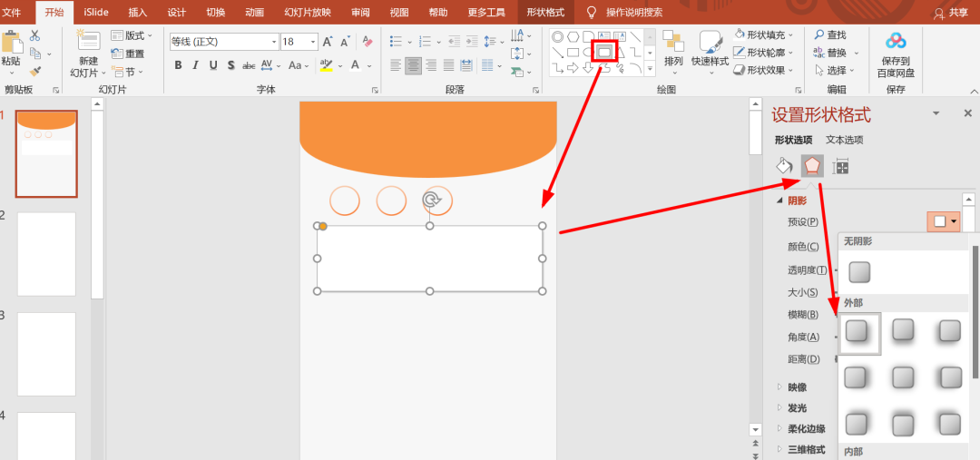
Task: Click the Copy icon in clipboard group
Action: 35,54
